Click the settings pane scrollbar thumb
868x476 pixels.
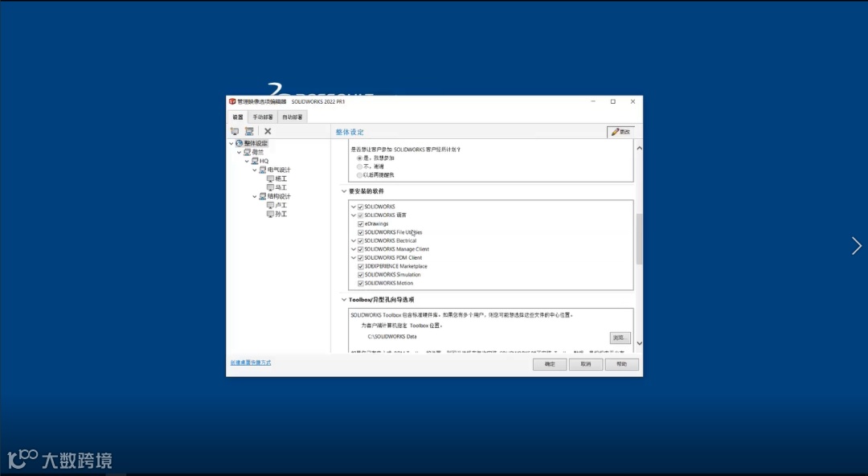640,239
